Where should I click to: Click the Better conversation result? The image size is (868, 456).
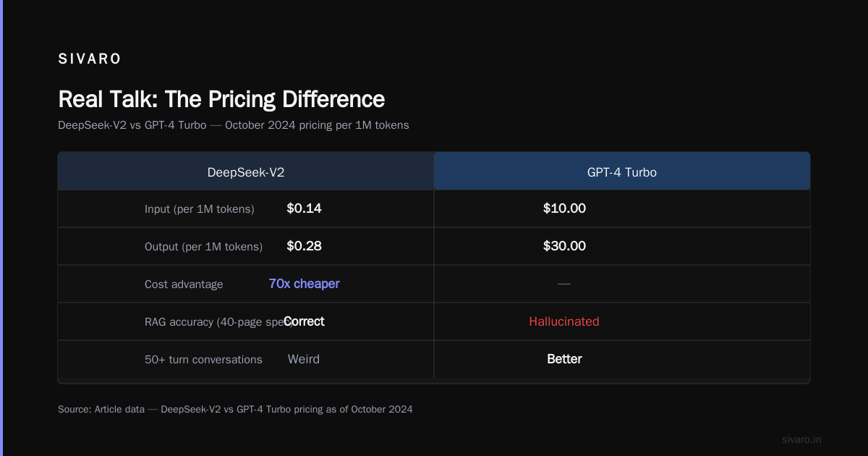tap(564, 359)
